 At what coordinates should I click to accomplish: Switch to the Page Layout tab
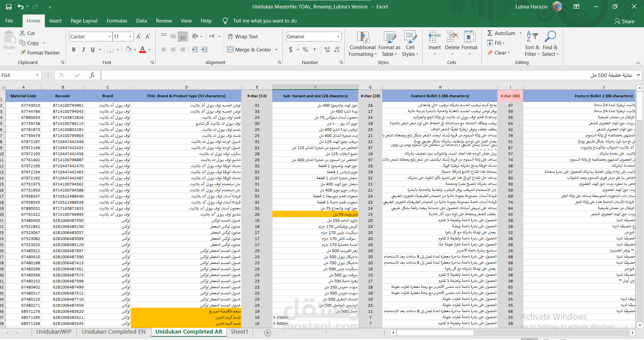click(84, 21)
